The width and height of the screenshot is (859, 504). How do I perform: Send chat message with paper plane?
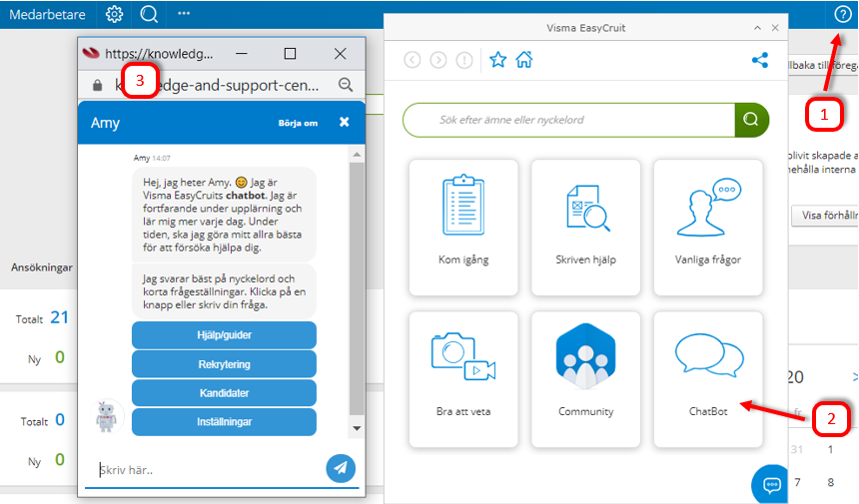[341, 468]
